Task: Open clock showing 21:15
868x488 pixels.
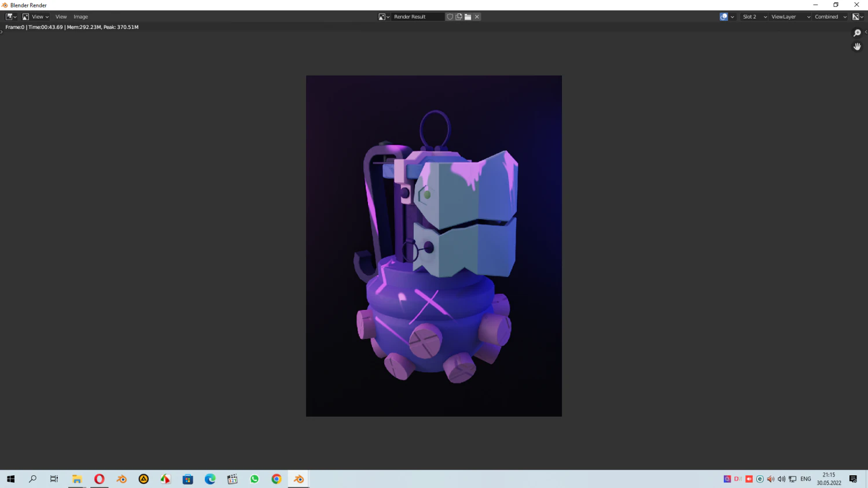Action: 829,479
